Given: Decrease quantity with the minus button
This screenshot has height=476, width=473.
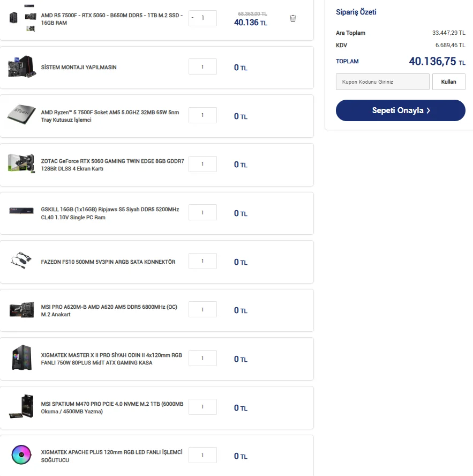Looking at the screenshot, I should pos(192,18).
